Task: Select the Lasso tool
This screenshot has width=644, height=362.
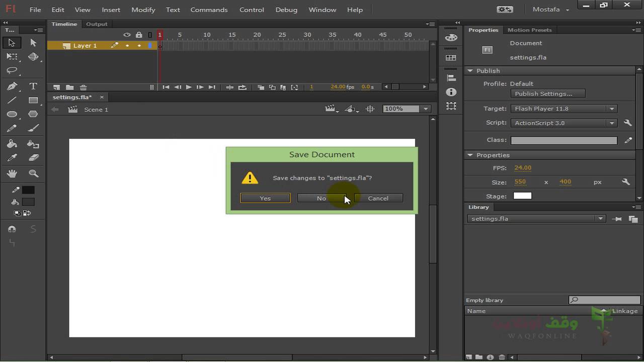Action: click(12, 71)
